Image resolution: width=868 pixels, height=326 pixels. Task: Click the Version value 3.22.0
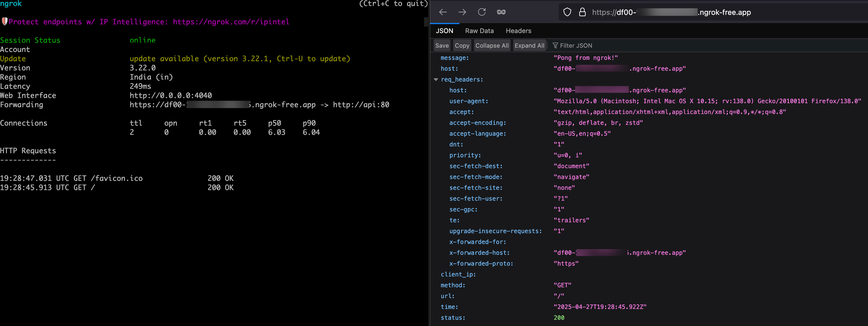(x=143, y=68)
